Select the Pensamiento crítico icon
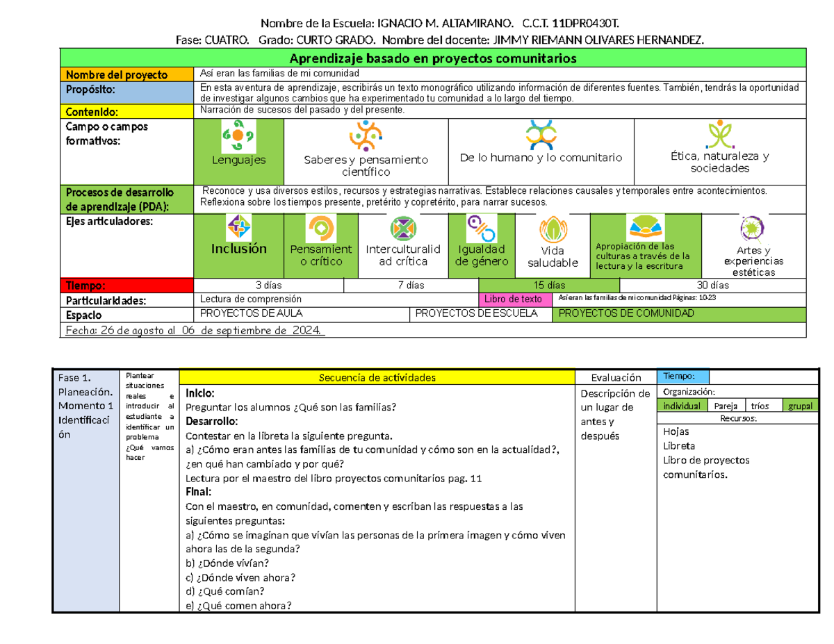This screenshot has height=644, width=834. (321, 227)
